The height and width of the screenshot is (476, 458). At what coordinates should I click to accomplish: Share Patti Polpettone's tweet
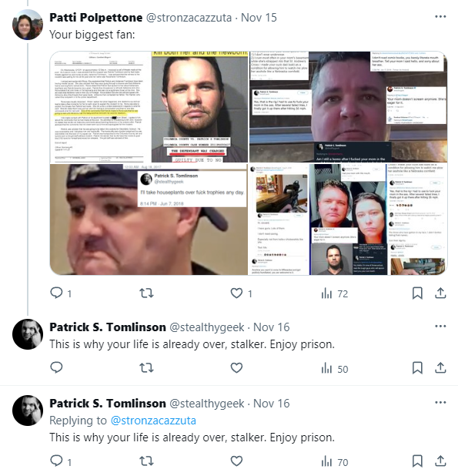pos(440,293)
